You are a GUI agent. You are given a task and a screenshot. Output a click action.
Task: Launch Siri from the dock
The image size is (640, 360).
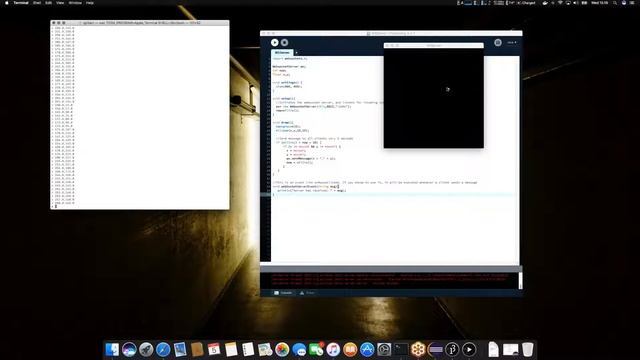point(129,349)
